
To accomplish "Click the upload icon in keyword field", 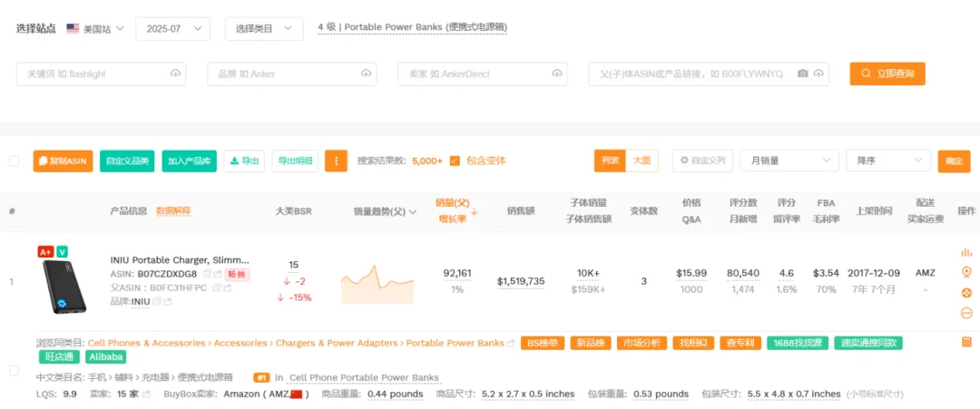I will 175,73.
